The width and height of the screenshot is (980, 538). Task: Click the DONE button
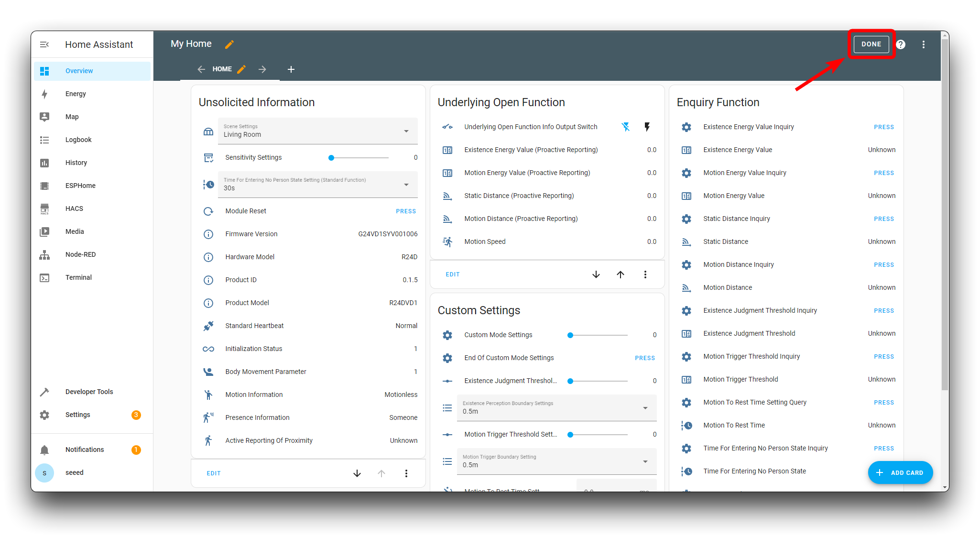tap(871, 44)
